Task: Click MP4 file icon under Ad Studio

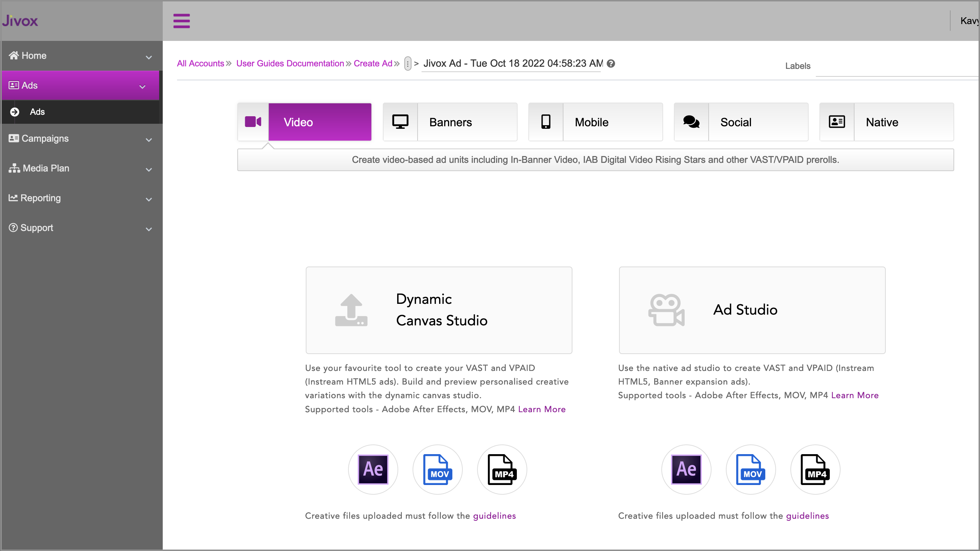Action: pyautogui.click(x=815, y=469)
